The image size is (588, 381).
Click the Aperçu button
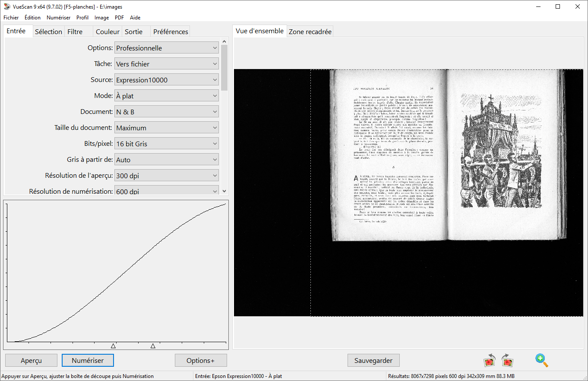(31, 360)
